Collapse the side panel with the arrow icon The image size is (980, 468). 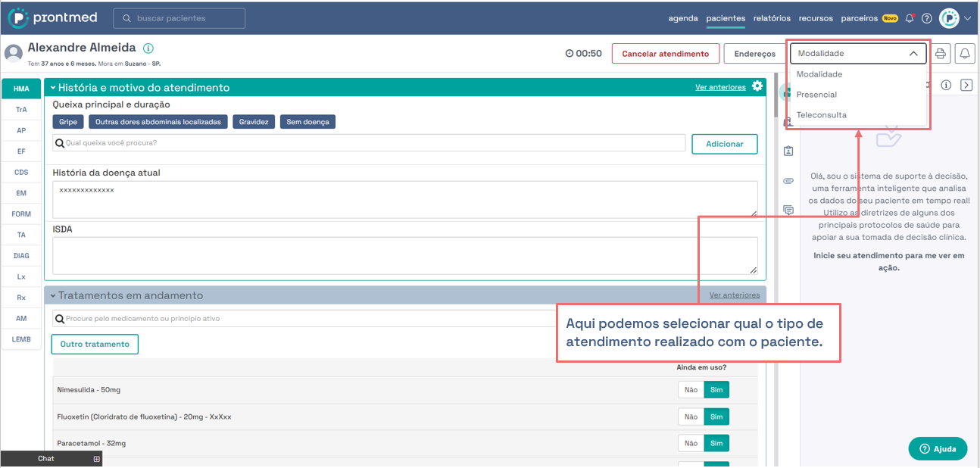[966, 85]
